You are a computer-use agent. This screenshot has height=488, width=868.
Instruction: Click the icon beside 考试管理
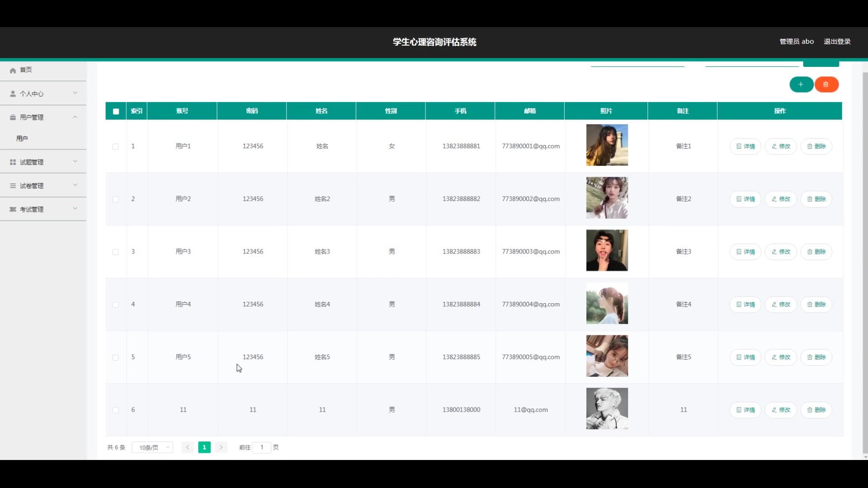pyautogui.click(x=13, y=209)
